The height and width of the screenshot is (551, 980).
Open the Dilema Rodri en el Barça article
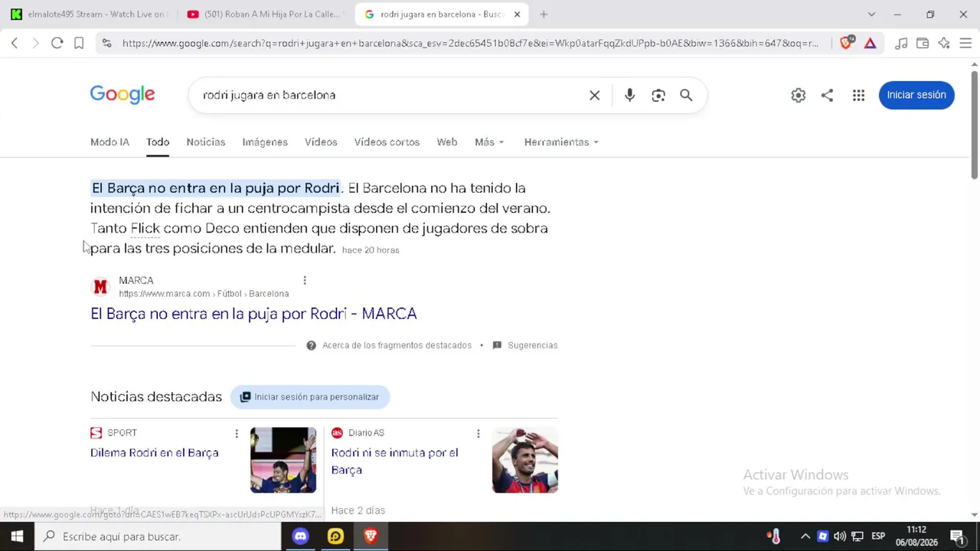(x=155, y=453)
